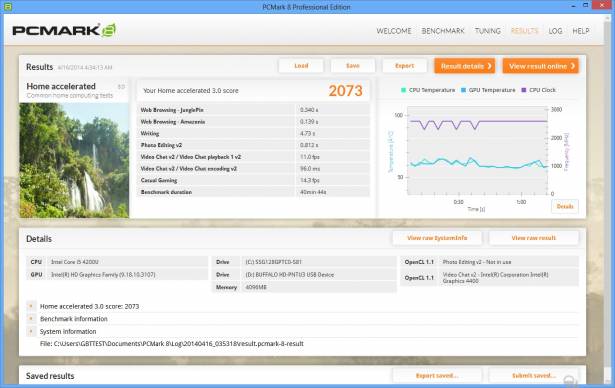Screen dimensions: 615x388
Task: Go to the LOG tab
Action: point(555,31)
